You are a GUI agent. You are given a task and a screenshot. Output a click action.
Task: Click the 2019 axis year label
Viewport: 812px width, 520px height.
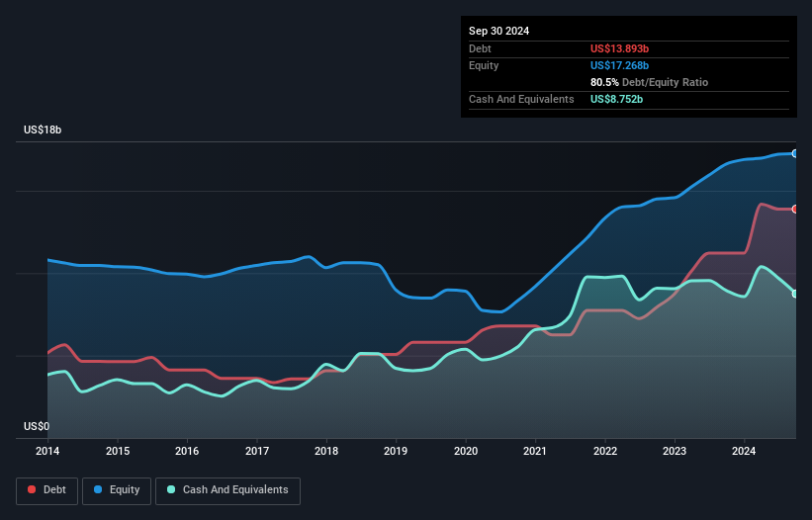(396, 451)
